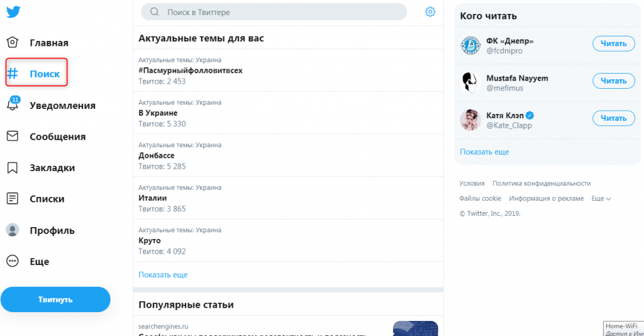
Task: Expand the Еще menu in sidebar
Action: tap(40, 262)
